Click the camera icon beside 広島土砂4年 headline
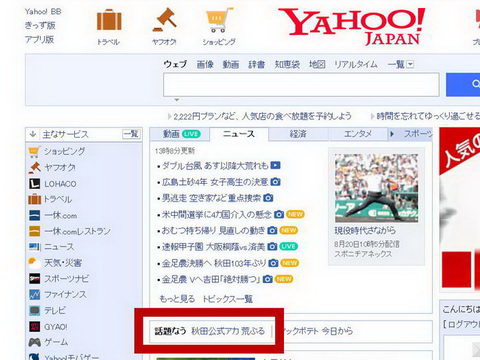Screen dimensions: 480x360 click(x=276, y=182)
